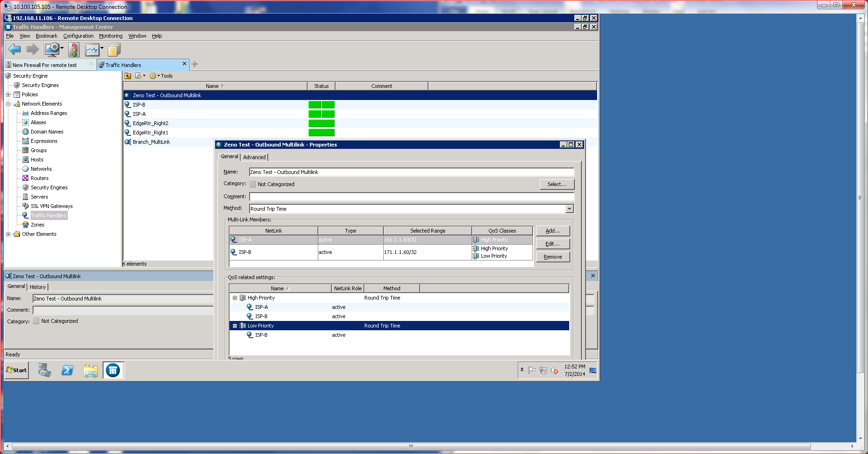This screenshot has width=868, height=454.
Task: Click the Tools gear icon
Action: pos(153,76)
